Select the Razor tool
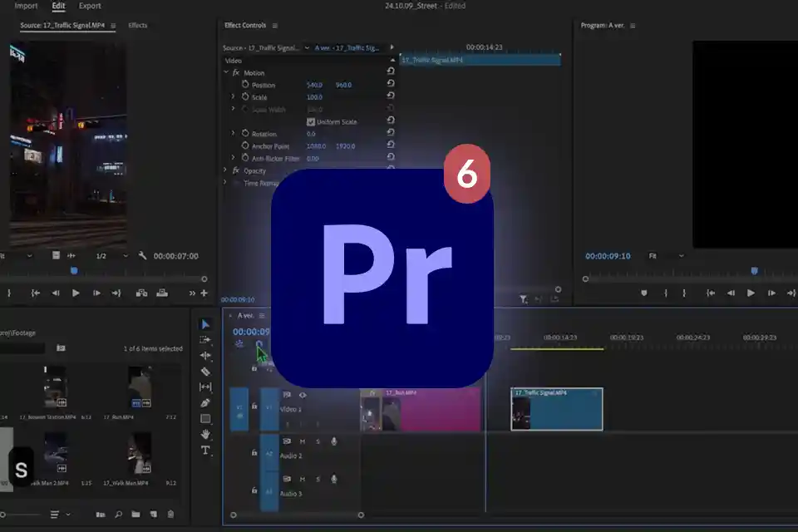The height and width of the screenshot is (532, 798). pos(205,372)
